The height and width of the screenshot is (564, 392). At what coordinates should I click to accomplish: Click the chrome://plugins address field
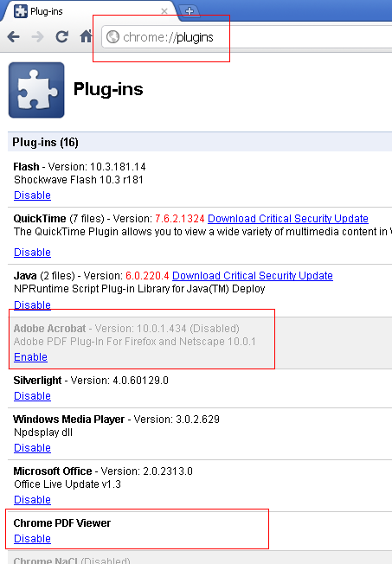pos(247,36)
